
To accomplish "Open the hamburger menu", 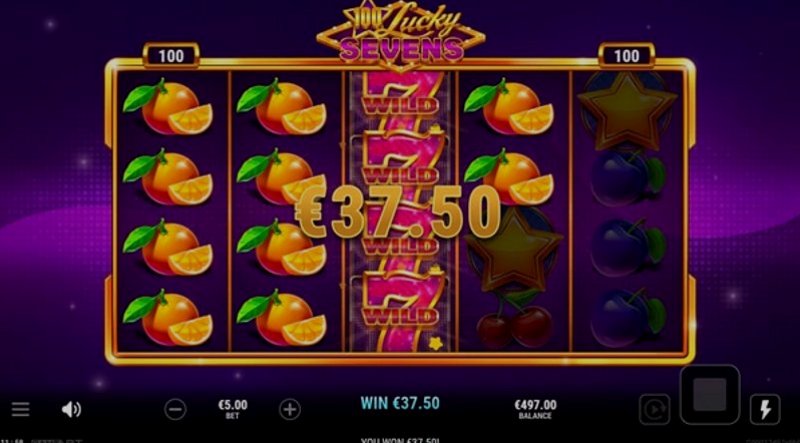I will click(x=20, y=409).
